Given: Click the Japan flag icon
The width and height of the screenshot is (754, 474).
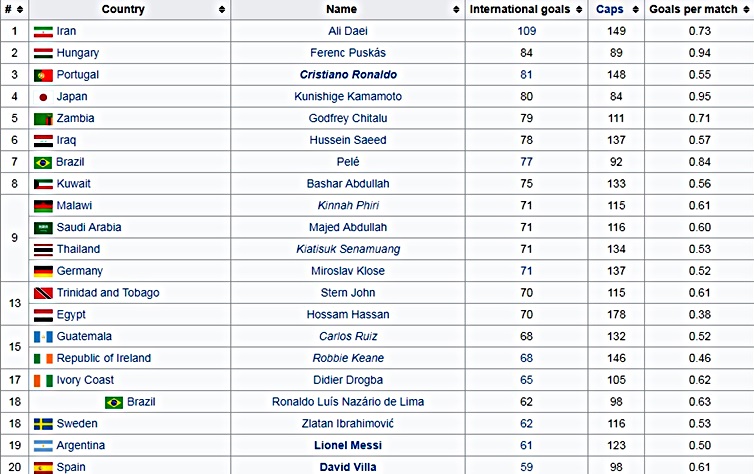Looking at the screenshot, I should (x=43, y=97).
